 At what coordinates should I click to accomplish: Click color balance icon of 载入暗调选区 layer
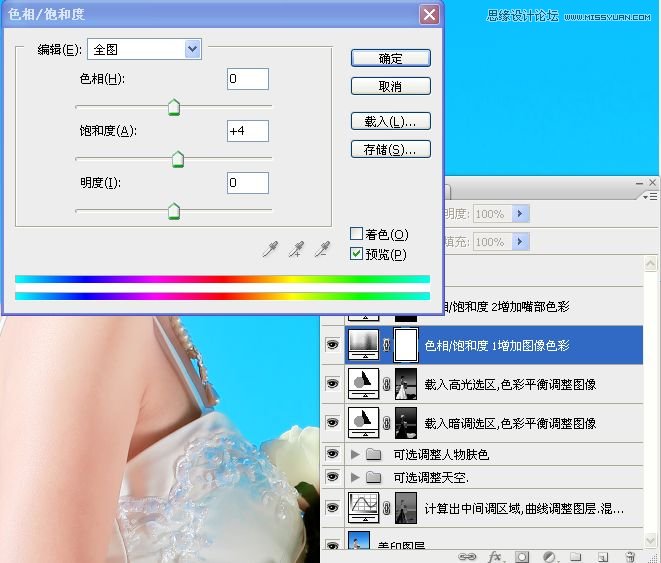point(364,423)
